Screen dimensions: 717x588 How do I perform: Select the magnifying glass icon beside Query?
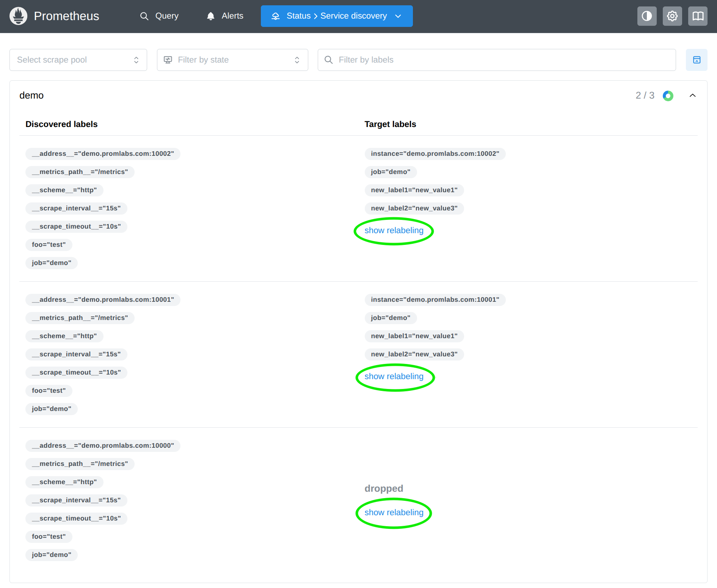(x=144, y=16)
